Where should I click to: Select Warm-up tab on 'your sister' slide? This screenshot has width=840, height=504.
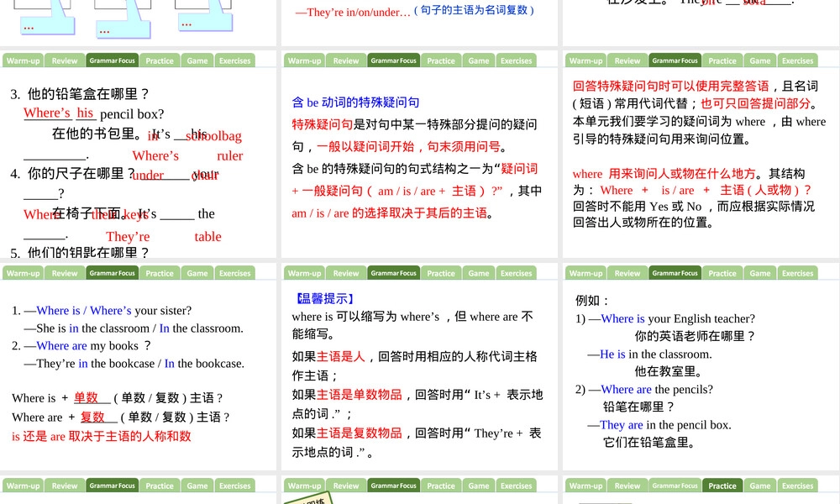click(x=23, y=273)
